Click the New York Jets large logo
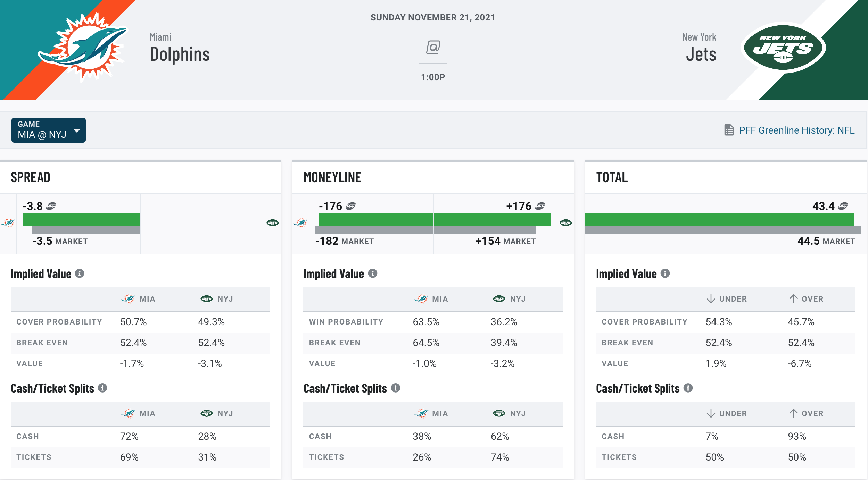The height and width of the screenshot is (480, 868). click(x=783, y=48)
